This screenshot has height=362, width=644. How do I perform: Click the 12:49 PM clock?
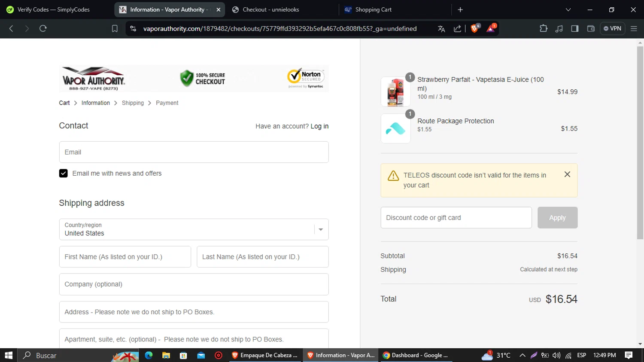click(605, 355)
